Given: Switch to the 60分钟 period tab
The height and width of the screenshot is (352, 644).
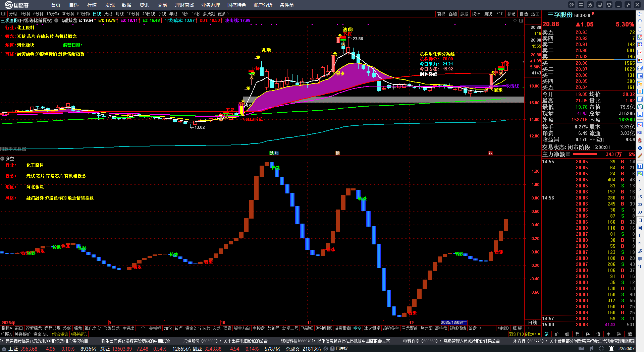Looking at the screenshot, I should click(84, 14).
